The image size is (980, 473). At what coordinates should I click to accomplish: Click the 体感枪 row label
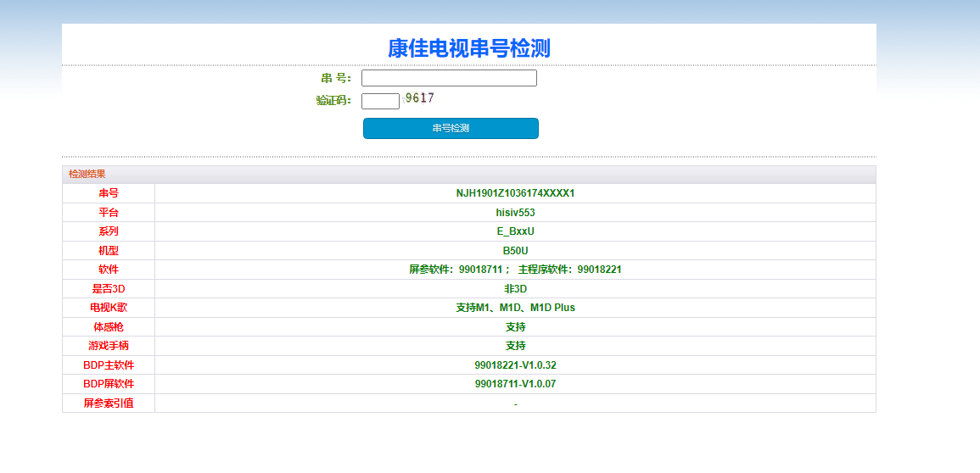pos(108,327)
